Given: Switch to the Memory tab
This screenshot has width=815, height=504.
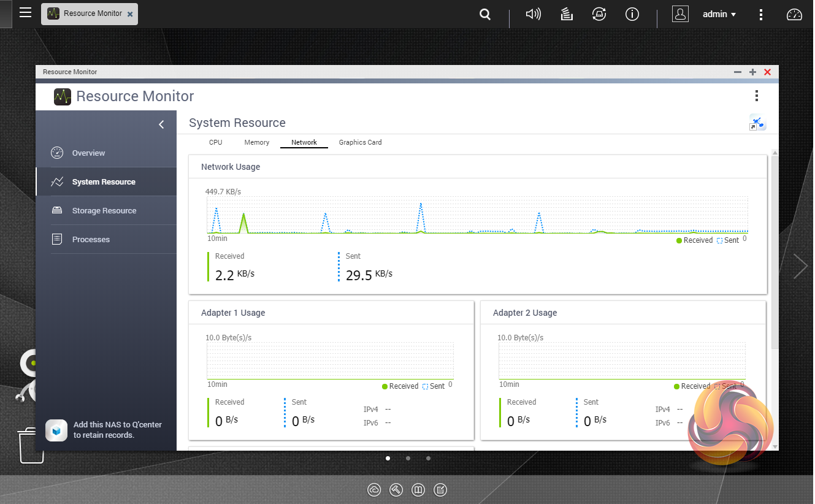Looking at the screenshot, I should click(256, 142).
